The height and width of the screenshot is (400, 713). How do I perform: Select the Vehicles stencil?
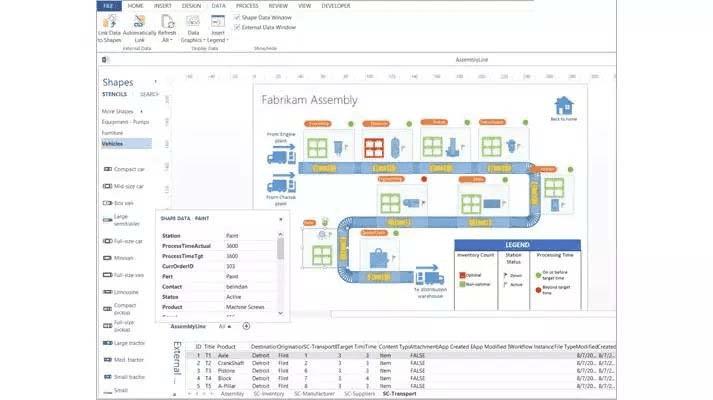(x=126, y=144)
